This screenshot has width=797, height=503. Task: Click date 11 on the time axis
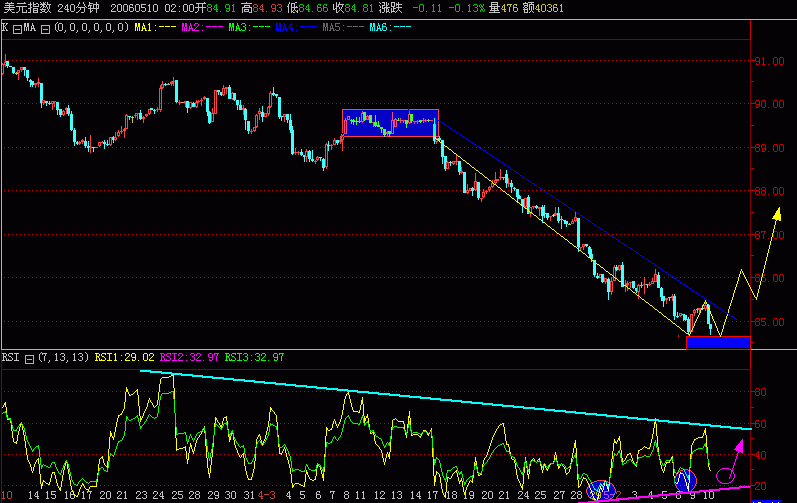click(360, 495)
